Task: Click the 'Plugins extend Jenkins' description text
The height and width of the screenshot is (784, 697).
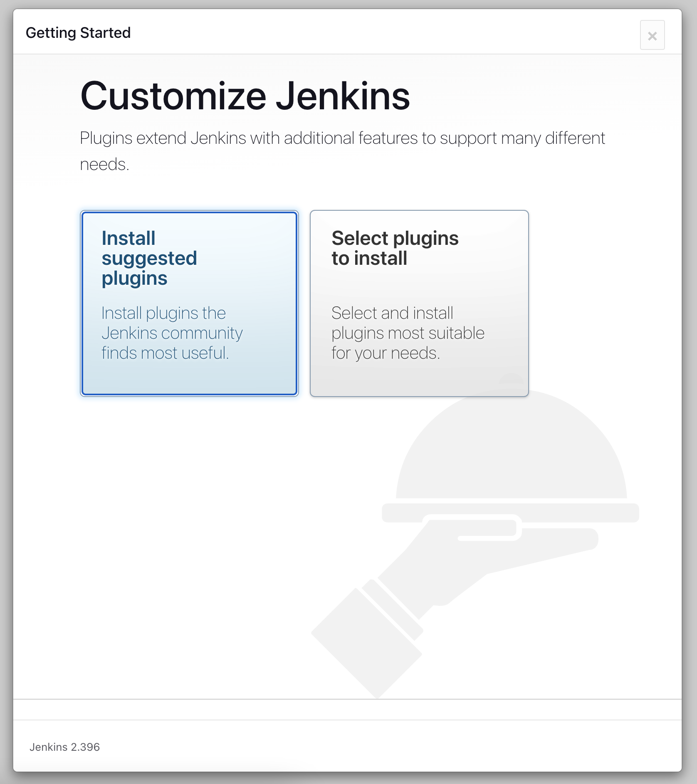Action: coord(342,151)
